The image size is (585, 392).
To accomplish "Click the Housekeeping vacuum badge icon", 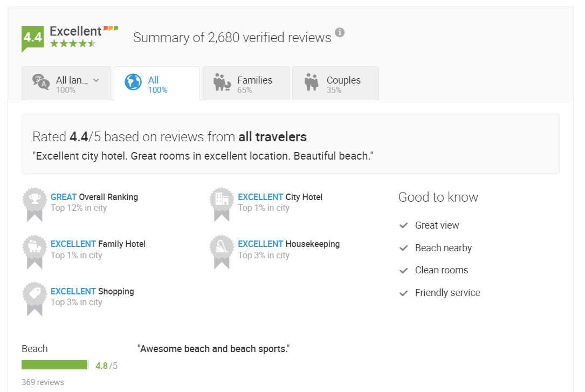I will [222, 247].
